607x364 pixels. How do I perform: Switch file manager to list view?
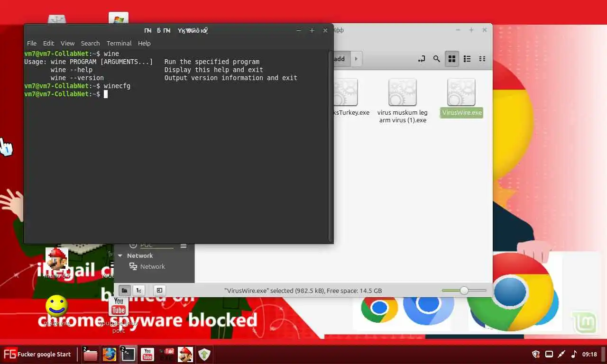467,59
